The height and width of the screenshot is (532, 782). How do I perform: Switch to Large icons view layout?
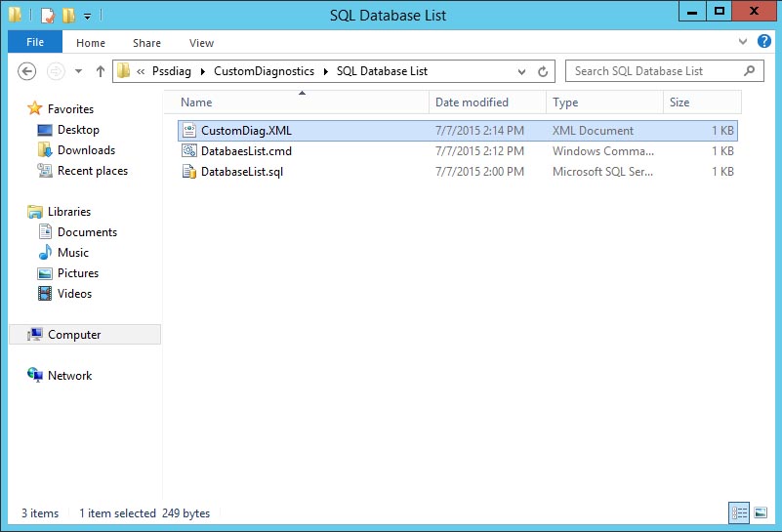pos(761,512)
